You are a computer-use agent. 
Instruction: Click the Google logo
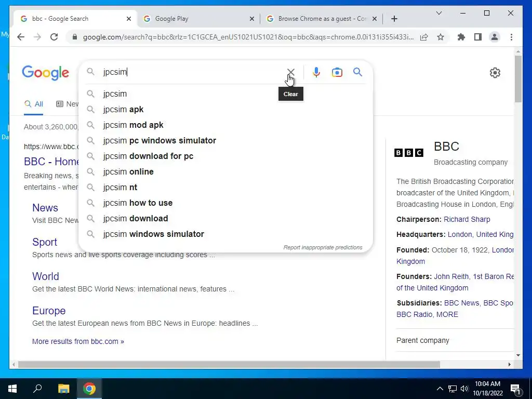(46, 73)
